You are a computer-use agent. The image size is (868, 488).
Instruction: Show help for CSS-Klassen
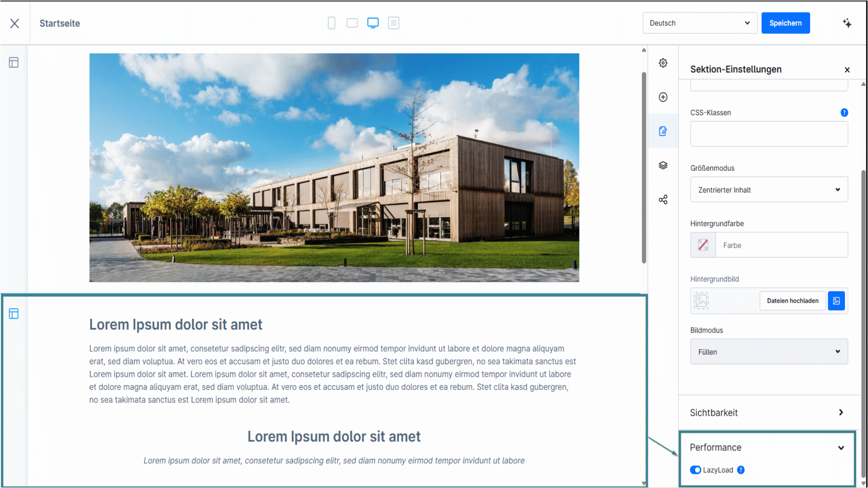844,113
